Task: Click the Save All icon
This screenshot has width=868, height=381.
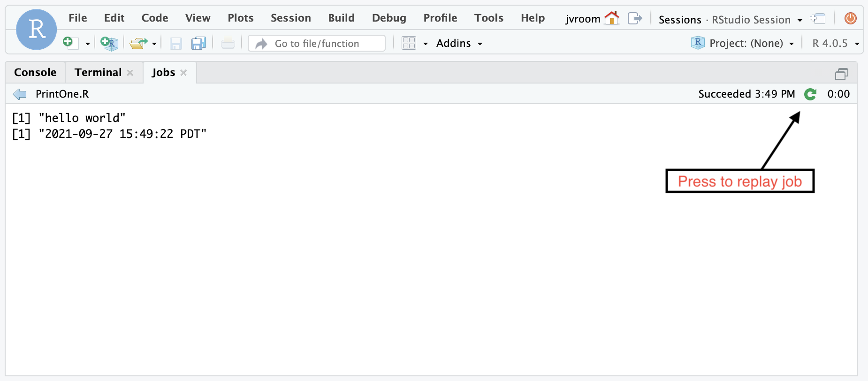Action: pos(198,43)
